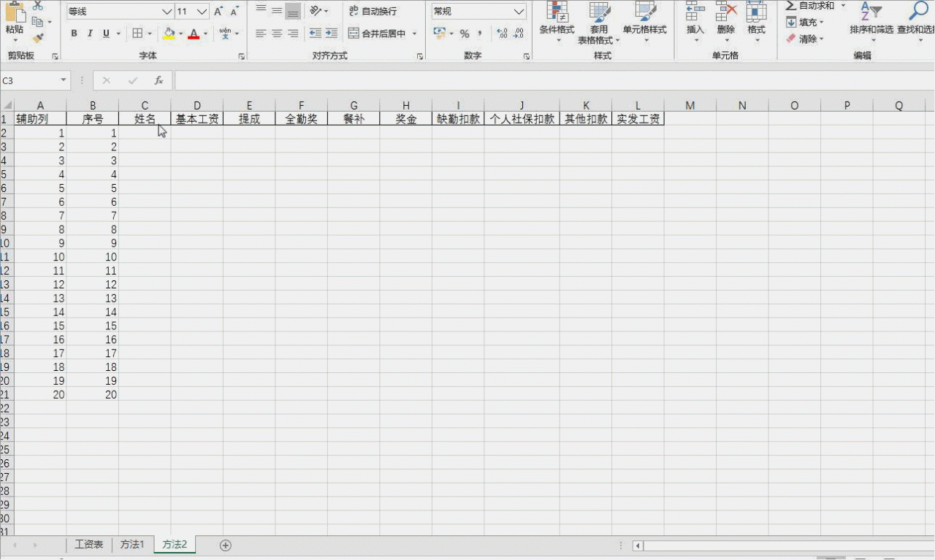The width and height of the screenshot is (935, 560).
Task: Click the Copy icon
Action: [x=38, y=22]
